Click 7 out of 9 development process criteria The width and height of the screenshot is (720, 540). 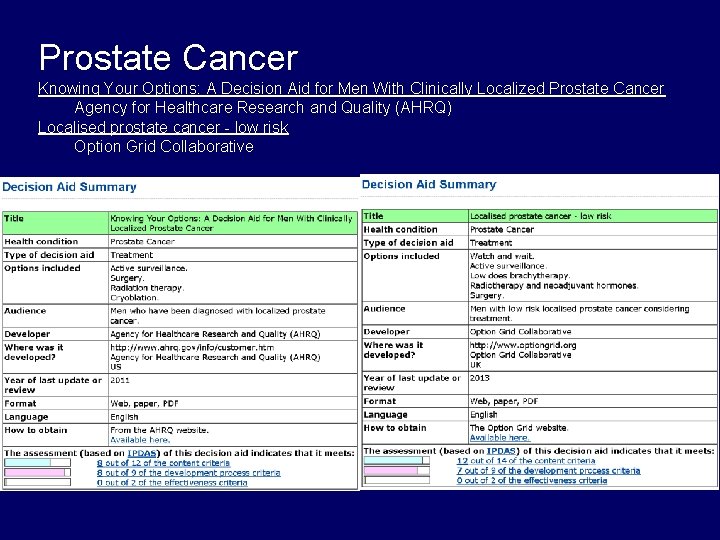pos(548,470)
